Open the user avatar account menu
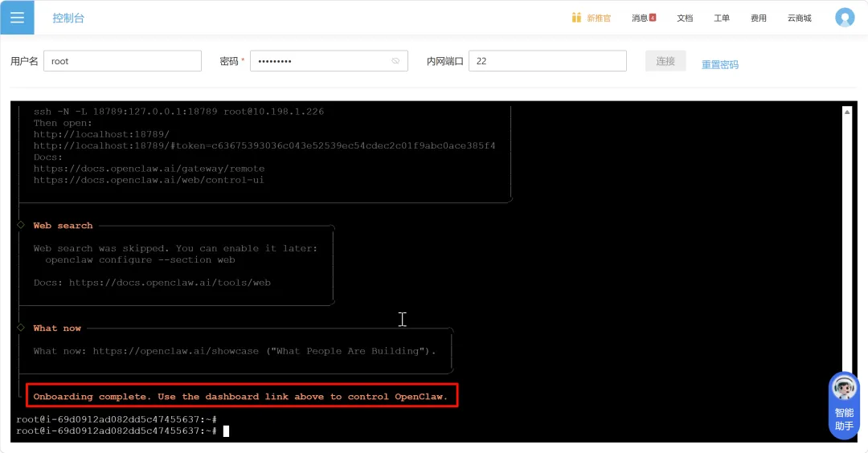This screenshot has width=868, height=453. pos(845,18)
